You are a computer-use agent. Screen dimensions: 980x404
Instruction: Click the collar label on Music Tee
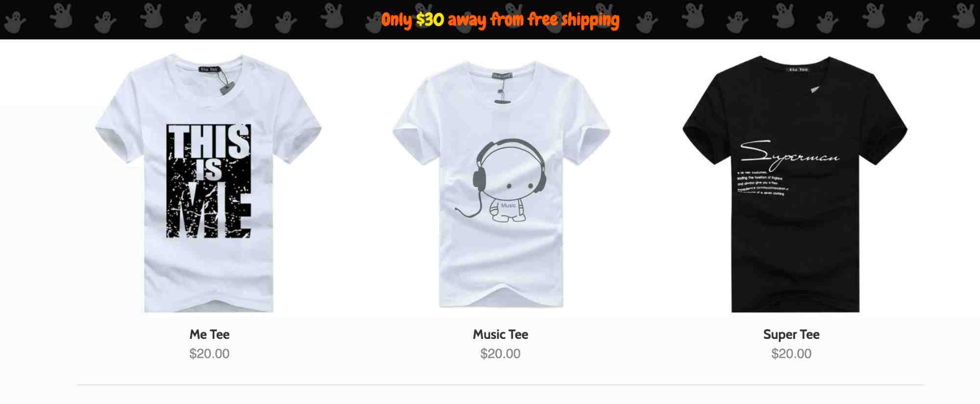tap(502, 76)
